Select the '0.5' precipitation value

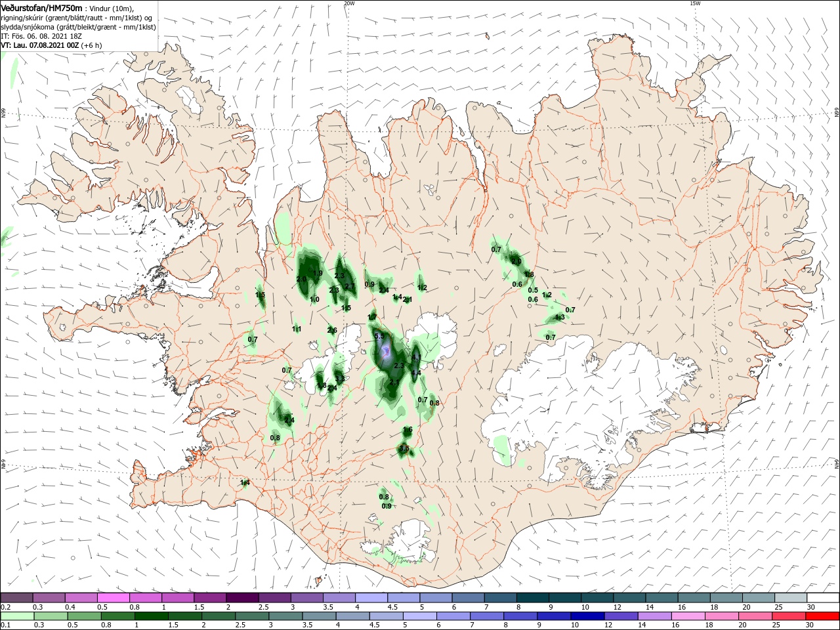(533, 290)
